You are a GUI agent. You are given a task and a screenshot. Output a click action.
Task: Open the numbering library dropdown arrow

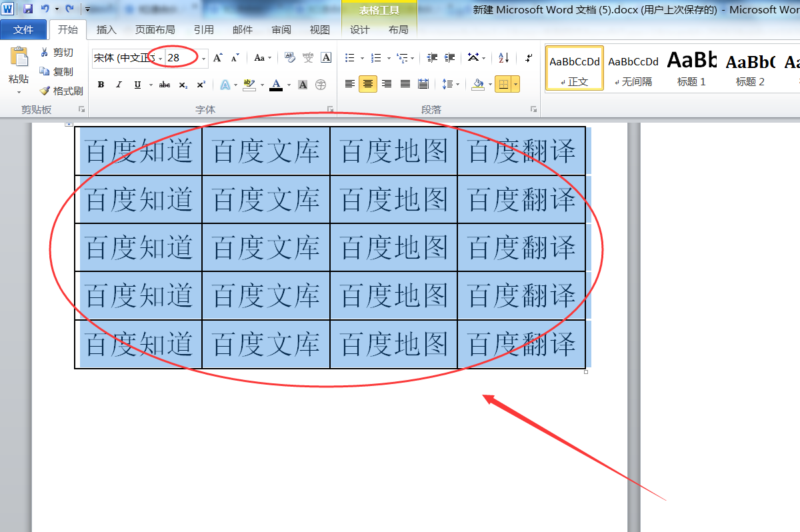(388, 59)
